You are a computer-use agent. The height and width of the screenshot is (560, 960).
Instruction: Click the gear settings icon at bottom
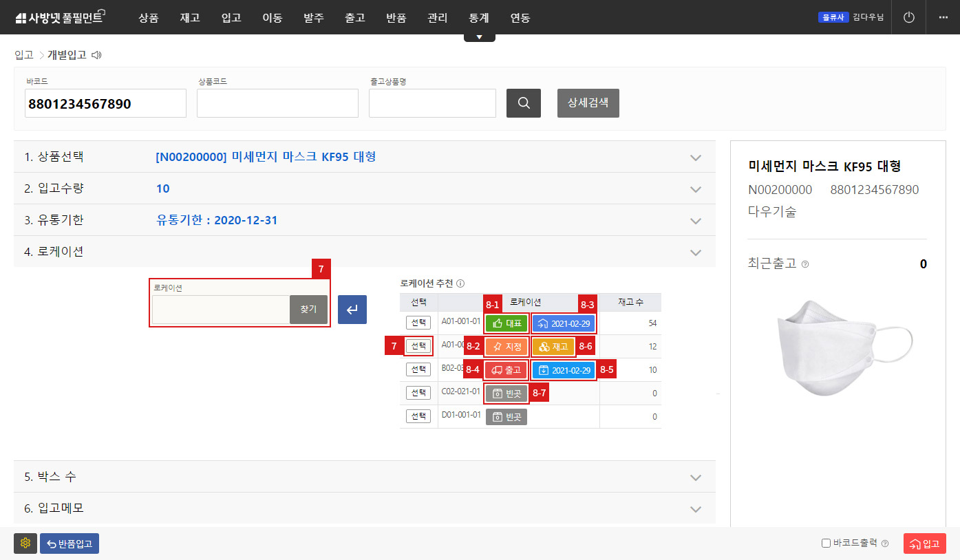click(25, 543)
